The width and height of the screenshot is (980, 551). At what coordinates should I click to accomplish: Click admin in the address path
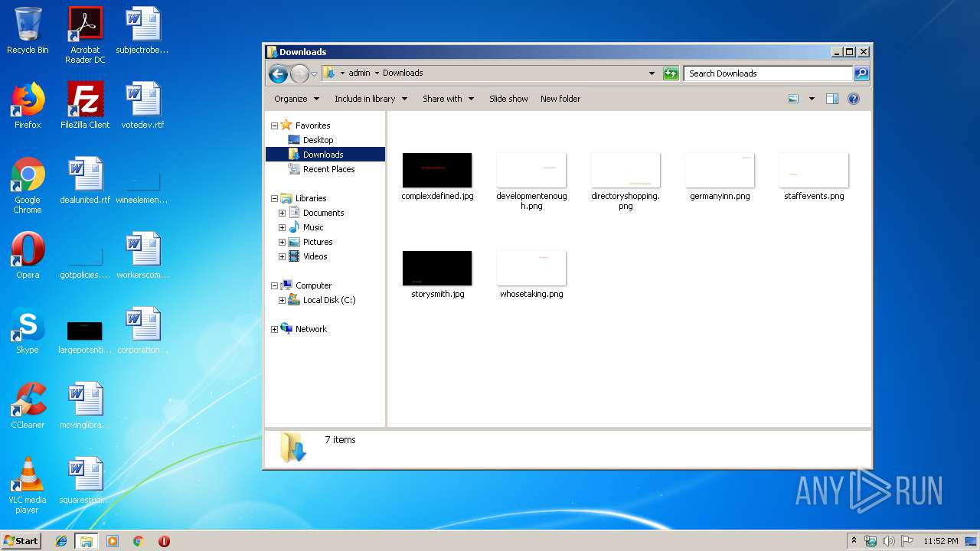[359, 73]
